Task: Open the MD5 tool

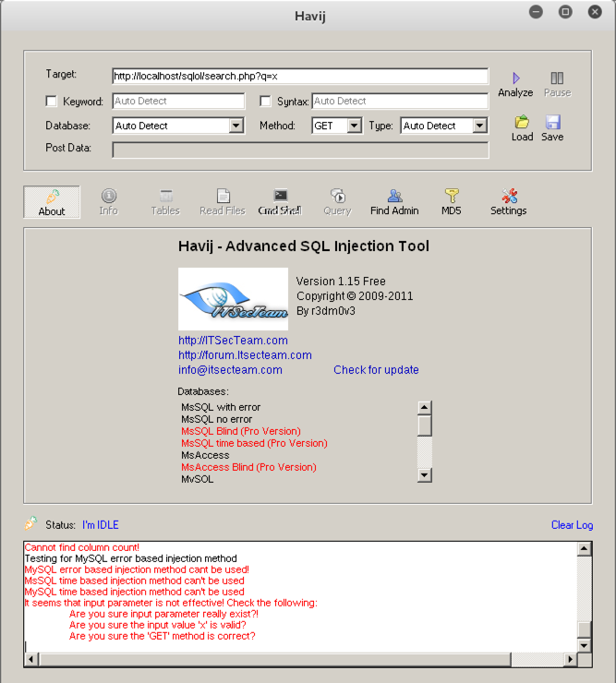Action: tap(452, 202)
